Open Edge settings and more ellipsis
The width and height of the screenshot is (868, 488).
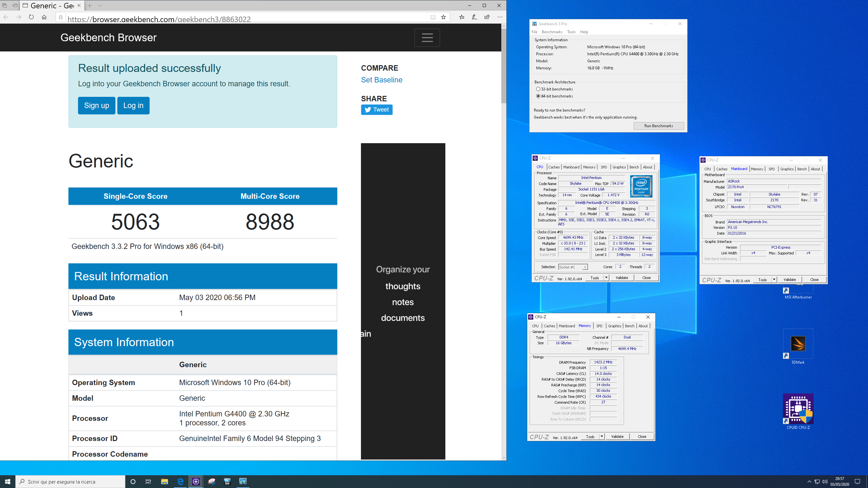click(500, 17)
